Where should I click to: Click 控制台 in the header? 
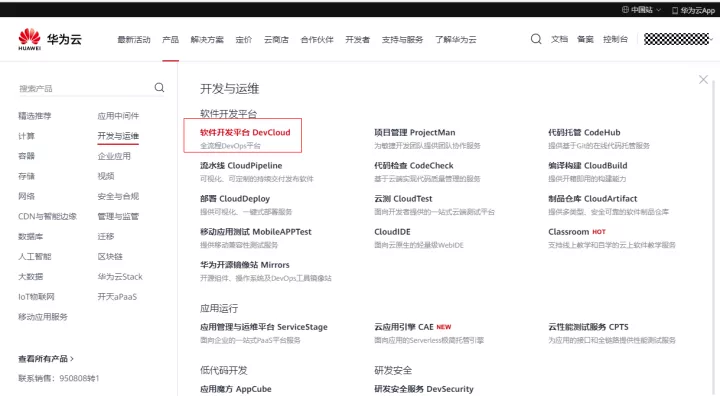tap(615, 39)
